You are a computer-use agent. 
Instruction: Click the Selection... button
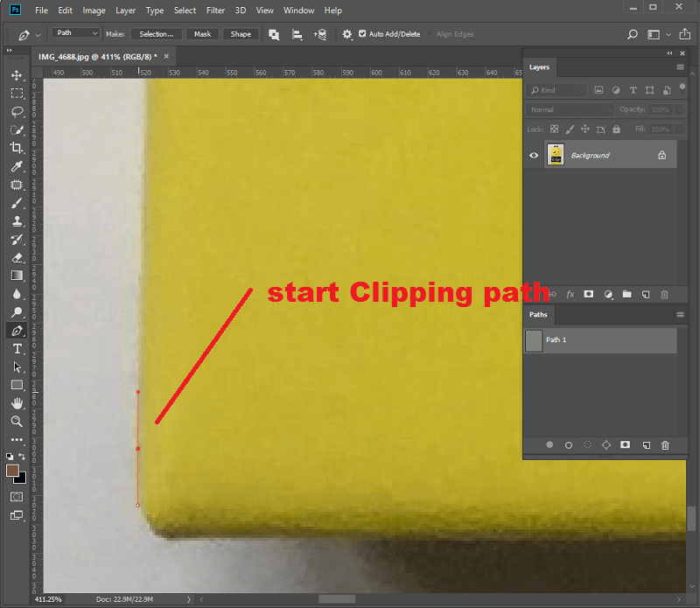click(157, 34)
